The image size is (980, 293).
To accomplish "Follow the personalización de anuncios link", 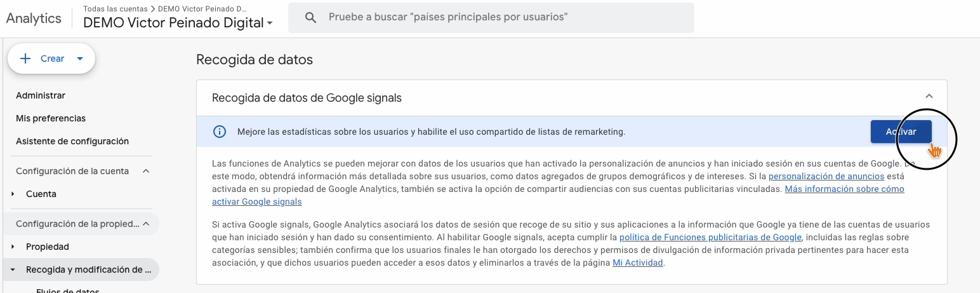I will 826,176.
